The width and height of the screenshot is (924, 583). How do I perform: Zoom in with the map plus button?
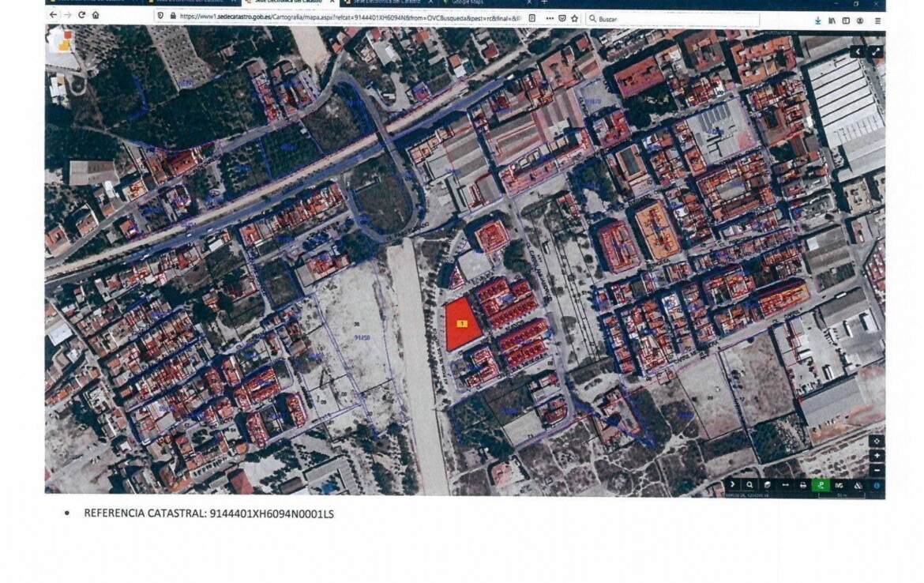877,456
